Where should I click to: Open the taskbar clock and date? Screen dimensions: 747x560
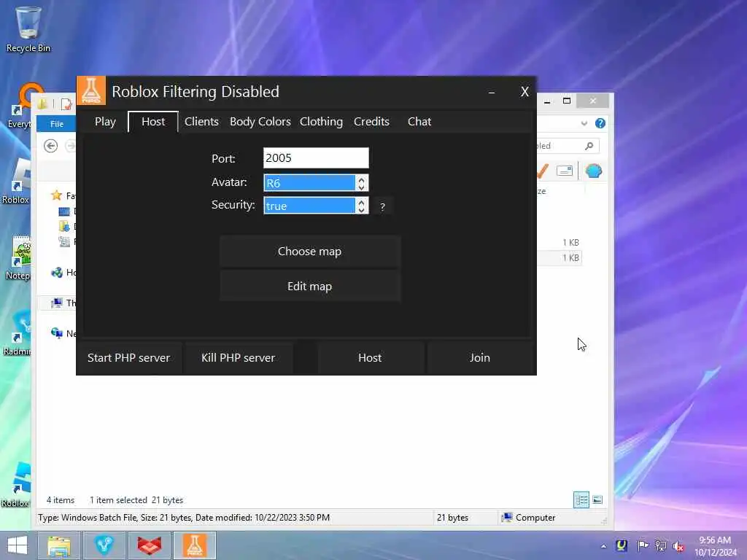(715, 546)
